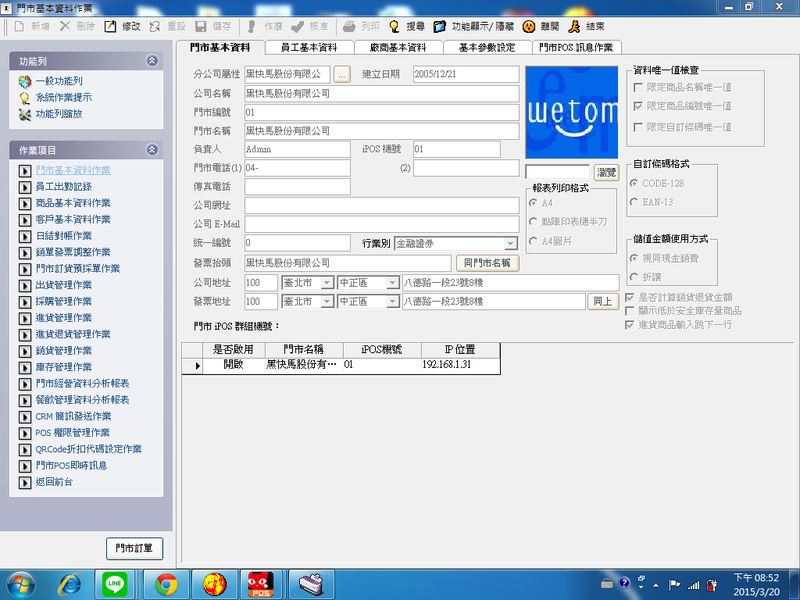Collapse the 作業項目 panel
Screen dimensions: 800x600
[x=152, y=149]
